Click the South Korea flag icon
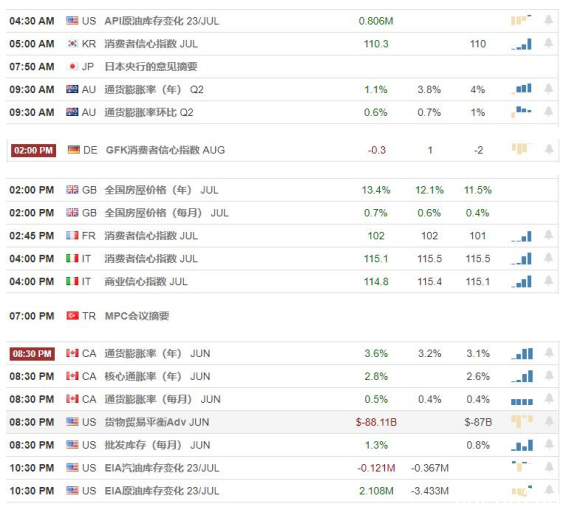 pos(72,43)
